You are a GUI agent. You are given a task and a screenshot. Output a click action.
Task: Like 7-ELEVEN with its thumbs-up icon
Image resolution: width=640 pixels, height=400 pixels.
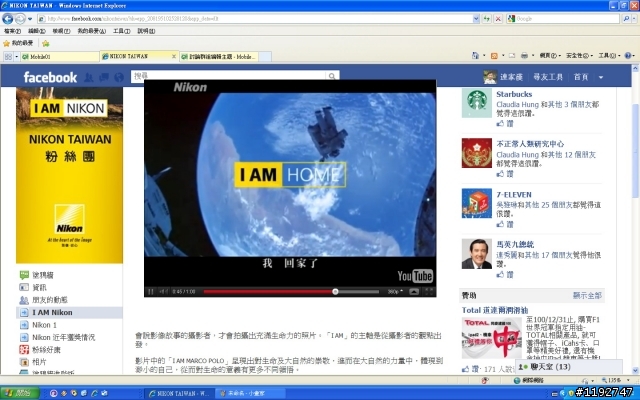coord(500,224)
